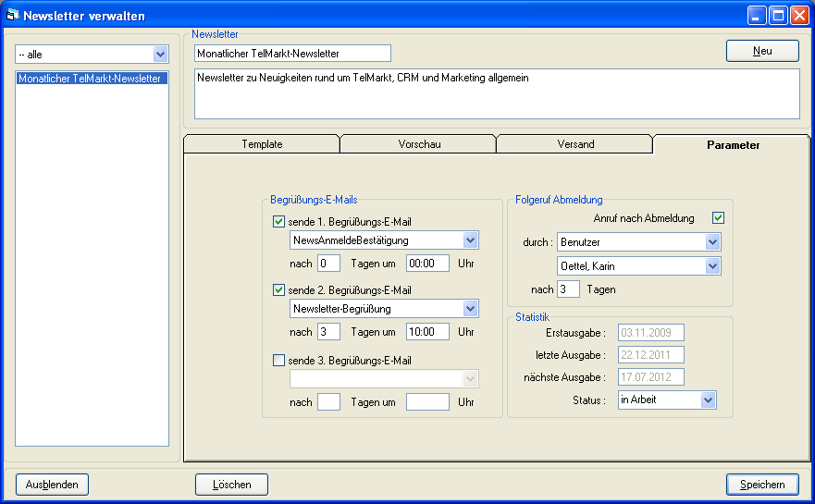This screenshot has width=815, height=504.
Task: Open the durch Benutzer dropdown
Action: (712, 242)
